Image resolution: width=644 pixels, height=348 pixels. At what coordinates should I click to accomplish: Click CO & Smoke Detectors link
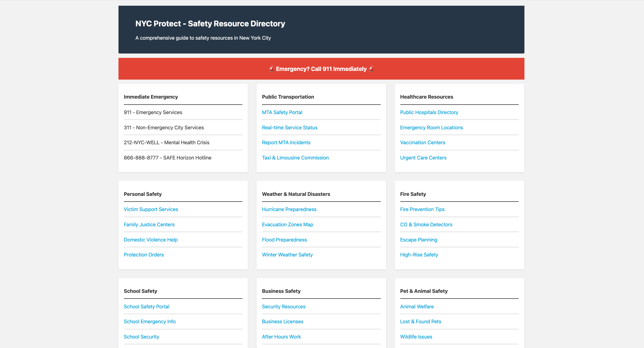pos(426,224)
